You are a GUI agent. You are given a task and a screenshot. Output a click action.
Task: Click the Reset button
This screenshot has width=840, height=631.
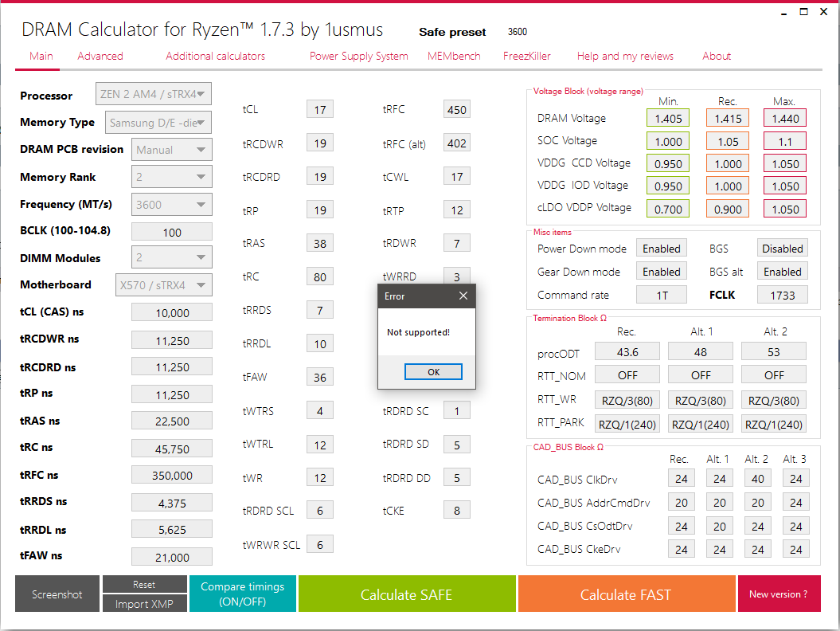pyautogui.click(x=144, y=584)
